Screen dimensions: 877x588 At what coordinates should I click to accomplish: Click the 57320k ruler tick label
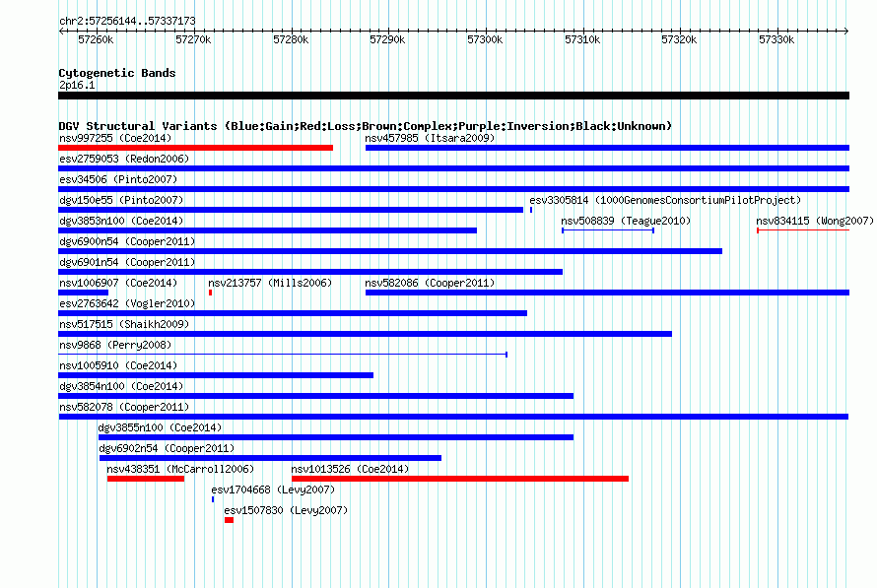tap(679, 39)
